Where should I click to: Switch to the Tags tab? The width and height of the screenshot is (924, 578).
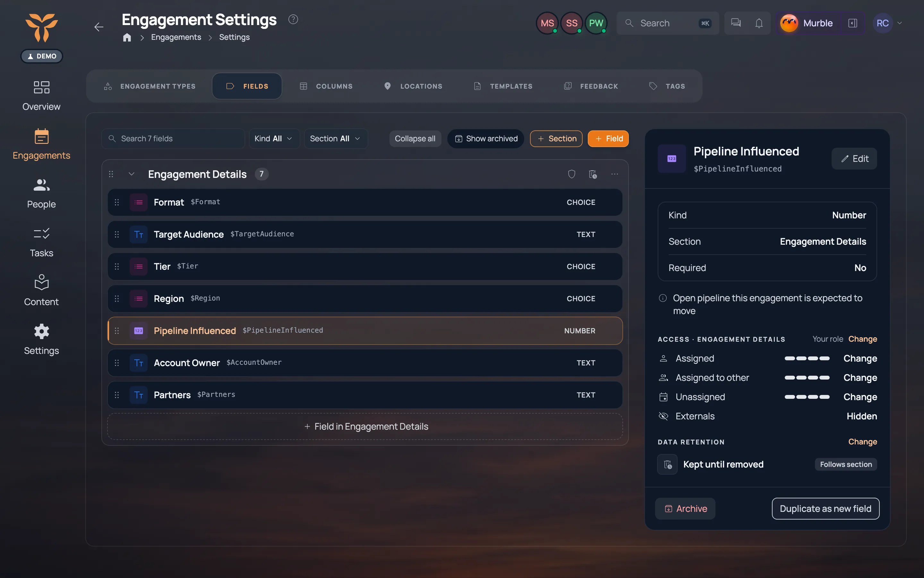point(667,86)
